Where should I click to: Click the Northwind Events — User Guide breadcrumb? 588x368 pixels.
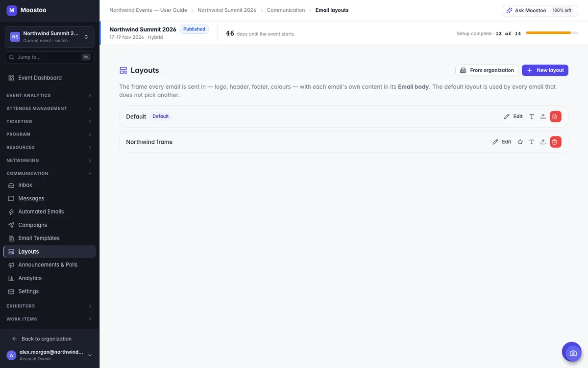tap(148, 10)
